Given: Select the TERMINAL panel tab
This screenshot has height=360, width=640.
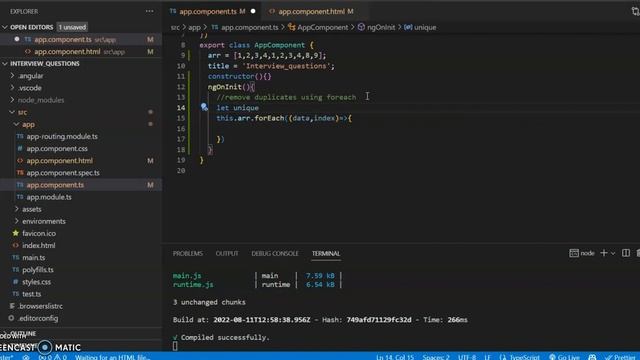Looking at the screenshot, I should coord(326,253).
